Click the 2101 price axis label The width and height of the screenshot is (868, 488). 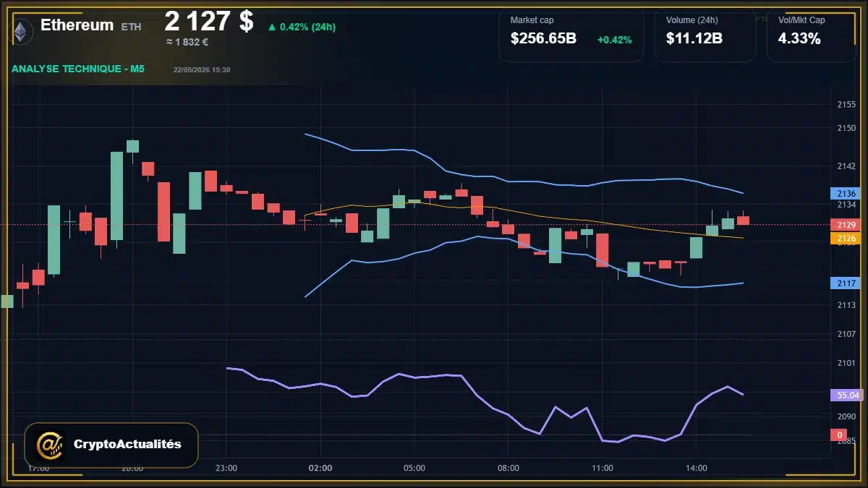tap(846, 363)
